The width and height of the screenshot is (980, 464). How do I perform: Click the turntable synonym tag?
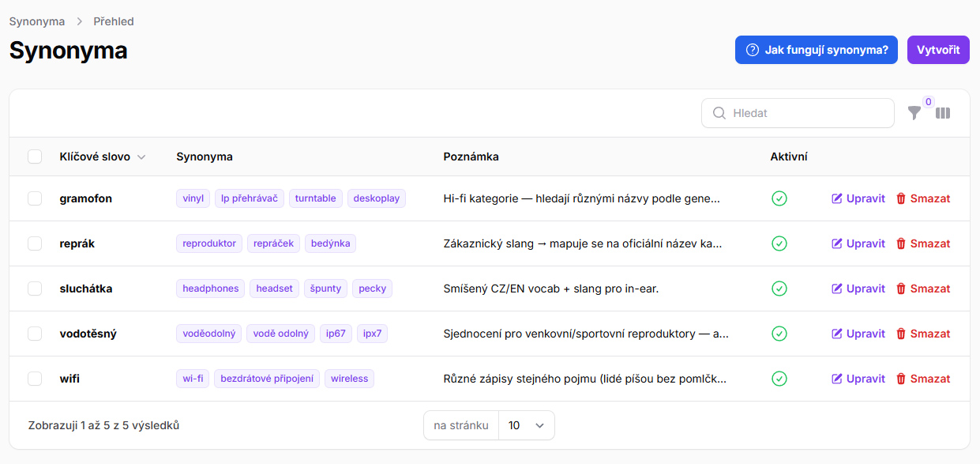(316, 198)
